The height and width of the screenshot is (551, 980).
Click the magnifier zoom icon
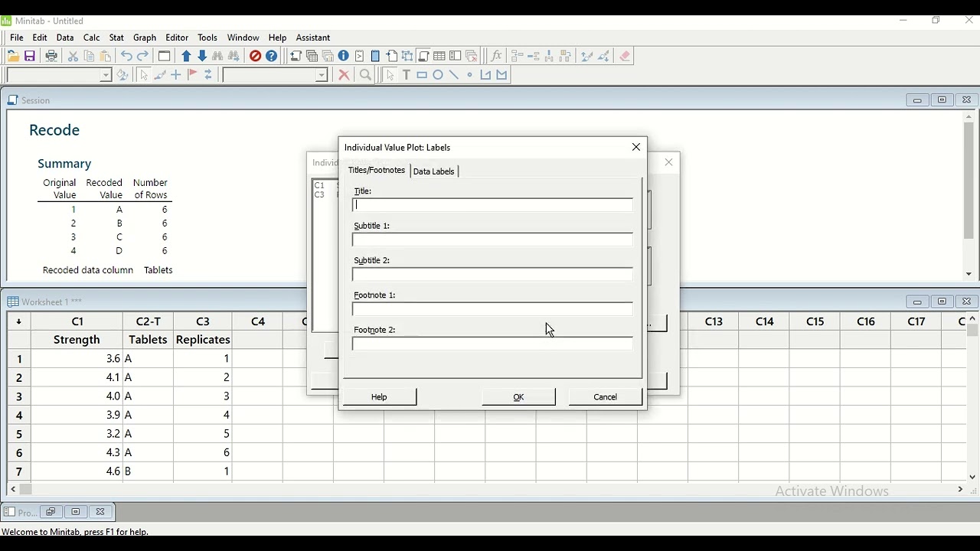click(366, 75)
